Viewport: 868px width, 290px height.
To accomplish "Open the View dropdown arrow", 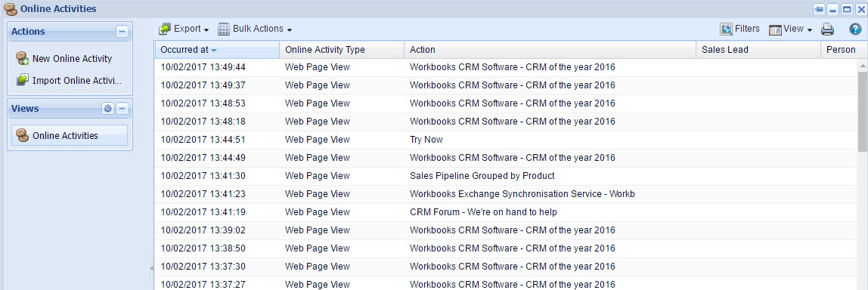I will click(809, 30).
